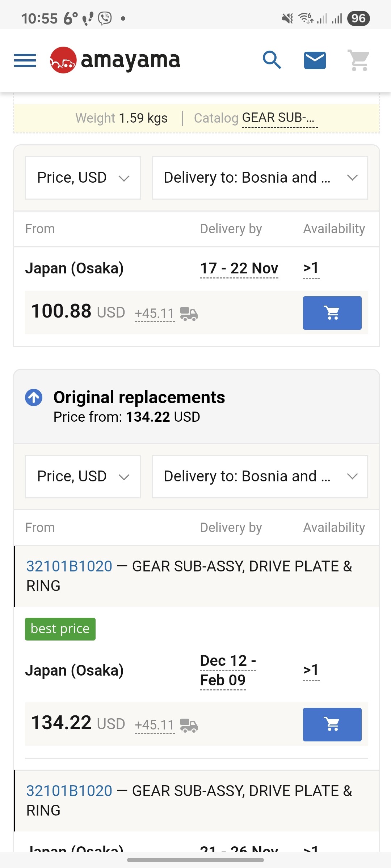Tap the 17 - 22 Nov delivery date
This screenshot has width=391, height=868.
tap(239, 268)
